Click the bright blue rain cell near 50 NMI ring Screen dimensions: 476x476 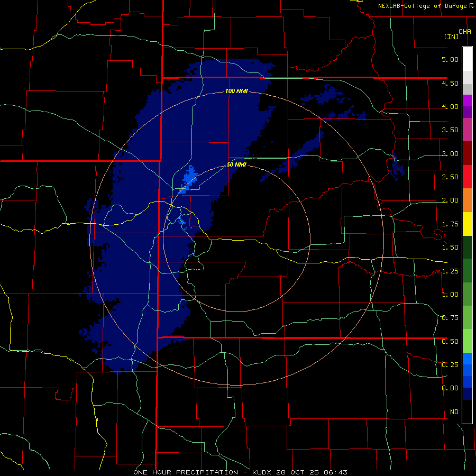click(x=188, y=179)
